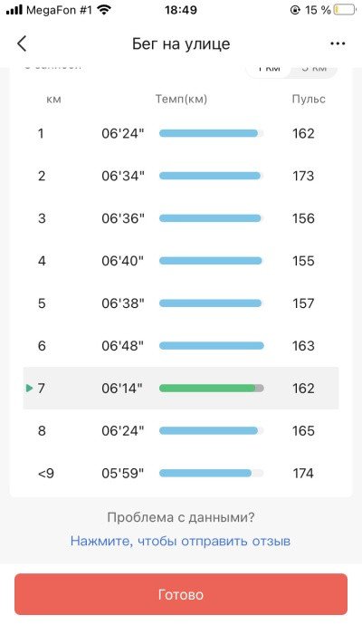Image resolution: width=362 pixels, height=644 pixels.
Task: Tap the Wi-Fi icon in status bar
Action: (x=105, y=10)
